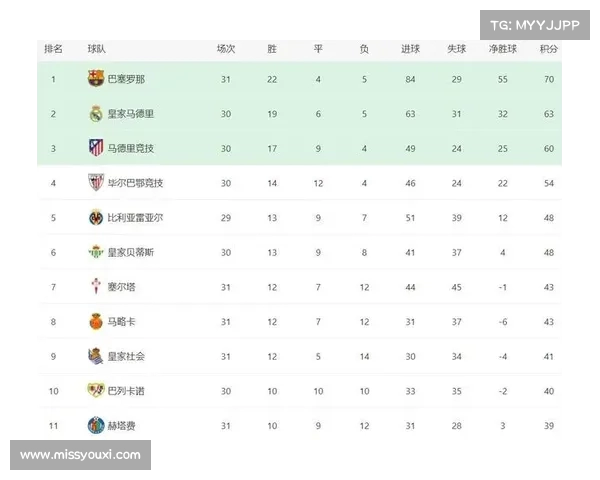Click the TG: MYYJJPP banner
Viewport: 600px width, 480px height.
click(x=535, y=25)
